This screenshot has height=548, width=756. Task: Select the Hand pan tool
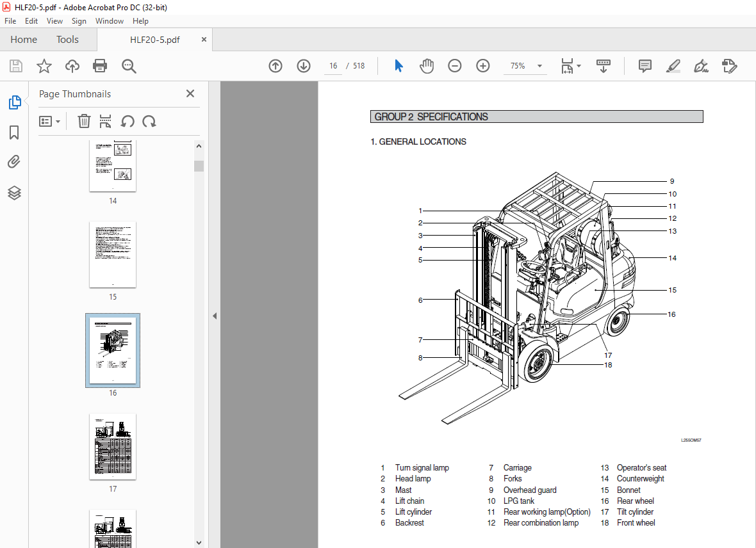(x=427, y=66)
